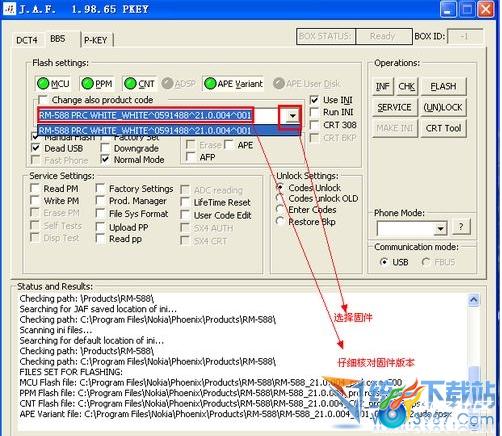Toggle the green PPM indicator button
The width and height of the screenshot is (502, 436).
click(97, 84)
